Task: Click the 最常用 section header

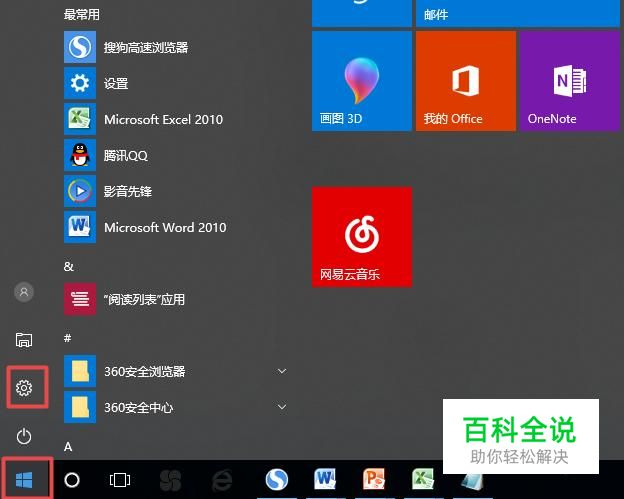Action: click(x=82, y=15)
